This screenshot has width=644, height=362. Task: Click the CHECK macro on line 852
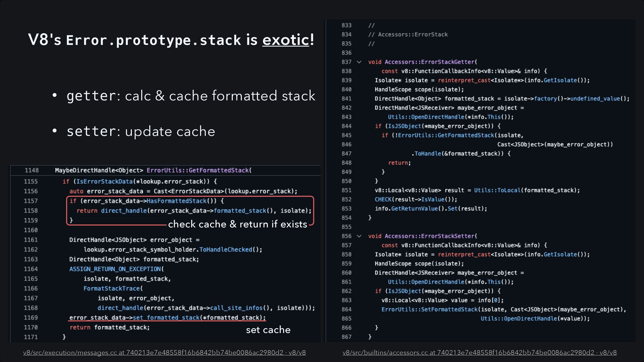pos(383,199)
